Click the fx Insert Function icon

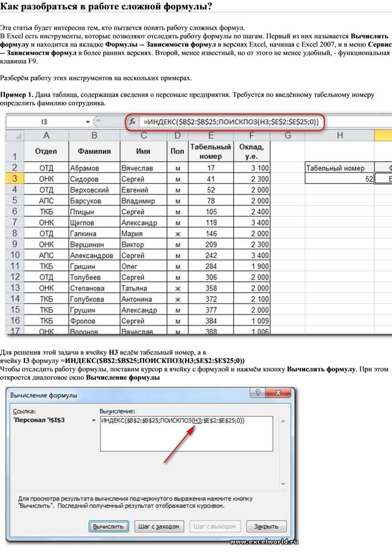[133, 122]
